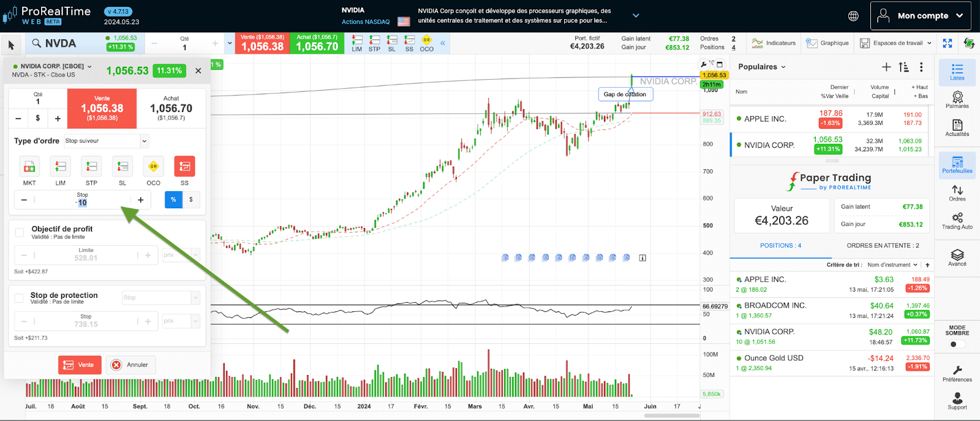Switch to ORDRES EN ATTENTE : 2 tab
This screenshot has height=421, width=980.
pos(883,246)
